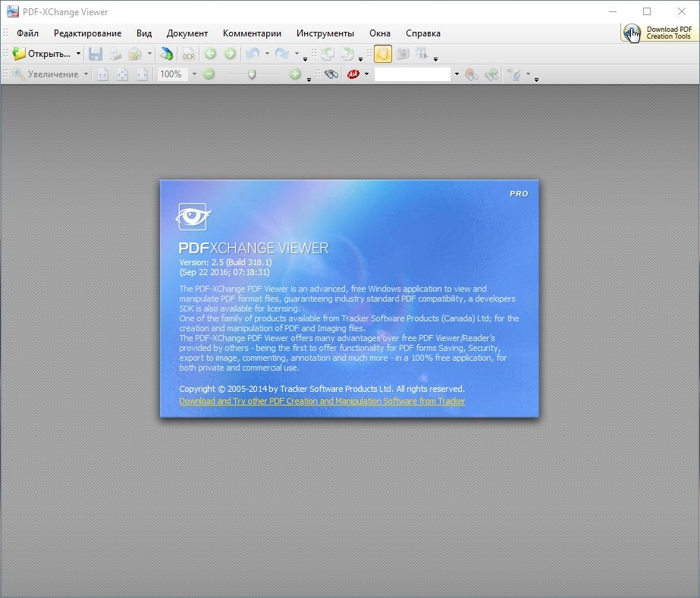The height and width of the screenshot is (598, 700).
Task: Click the zoom slider handle
Action: point(252,74)
